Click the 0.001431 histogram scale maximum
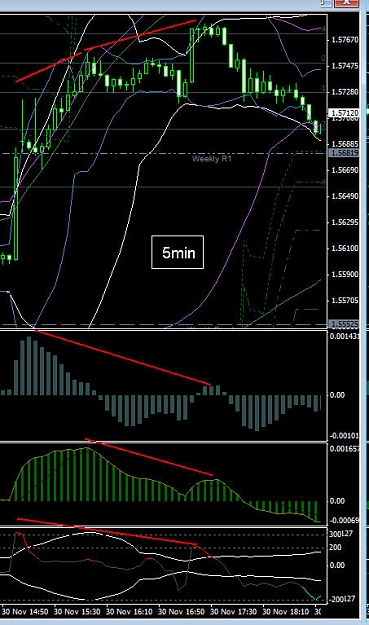This screenshot has height=625, width=369. tap(345, 336)
